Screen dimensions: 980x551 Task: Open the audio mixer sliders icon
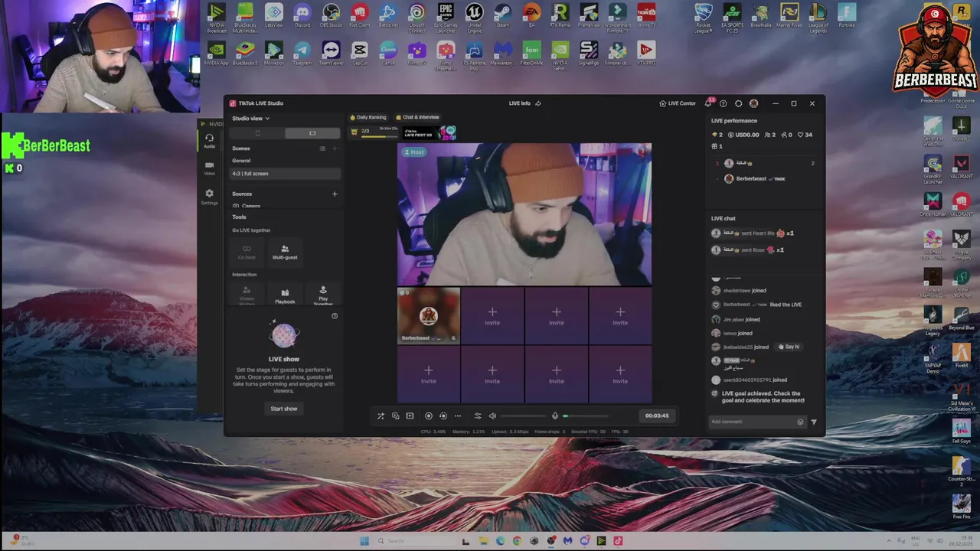pyautogui.click(x=478, y=416)
